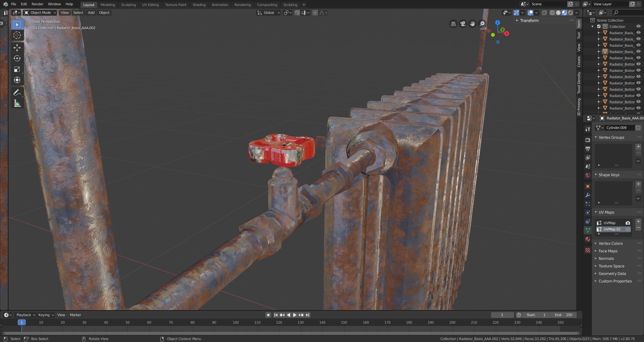Switch to solid viewport shading
Screen dimensions: 644x342
(x=558, y=13)
